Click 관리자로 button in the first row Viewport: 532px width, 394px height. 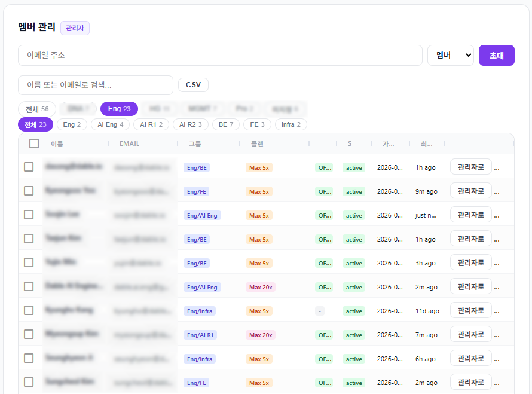[x=470, y=167]
